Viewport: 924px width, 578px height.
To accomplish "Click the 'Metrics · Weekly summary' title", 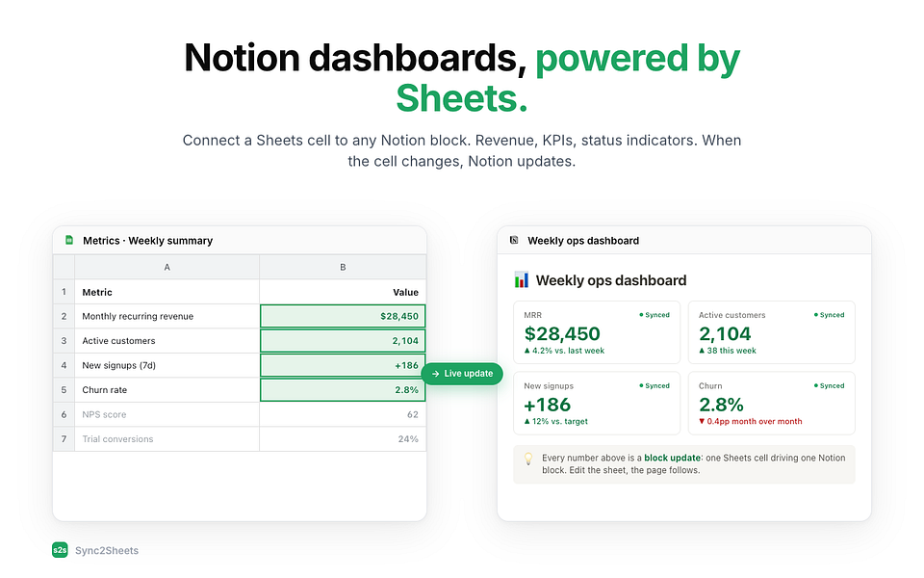I will click(x=147, y=241).
